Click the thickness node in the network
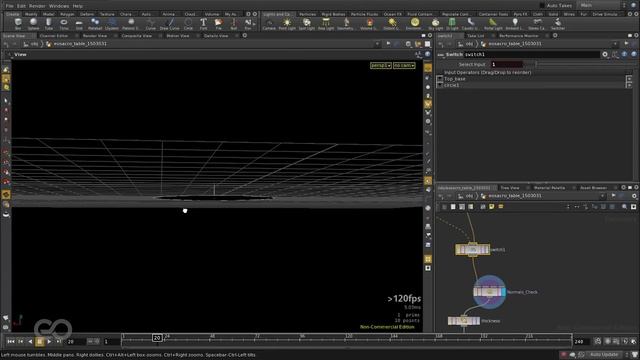640x360 pixels. 464,321
